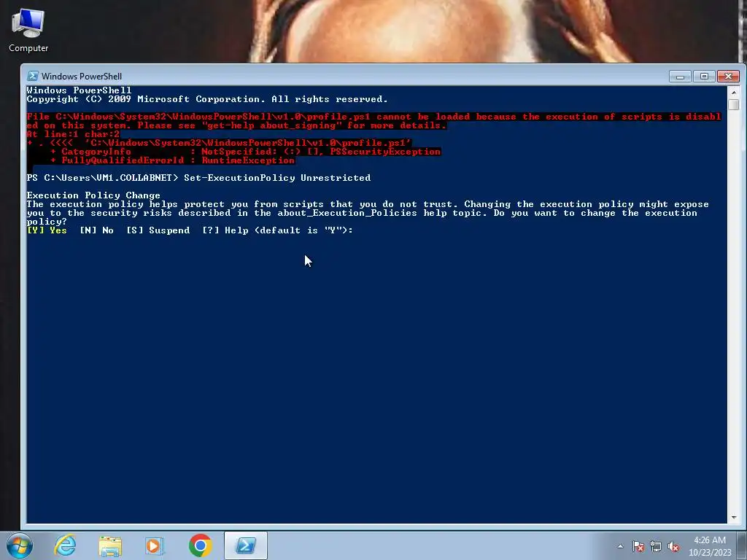Click the scrollbar up arrow in PowerShell
This screenshot has width=747, height=560.
[734, 92]
